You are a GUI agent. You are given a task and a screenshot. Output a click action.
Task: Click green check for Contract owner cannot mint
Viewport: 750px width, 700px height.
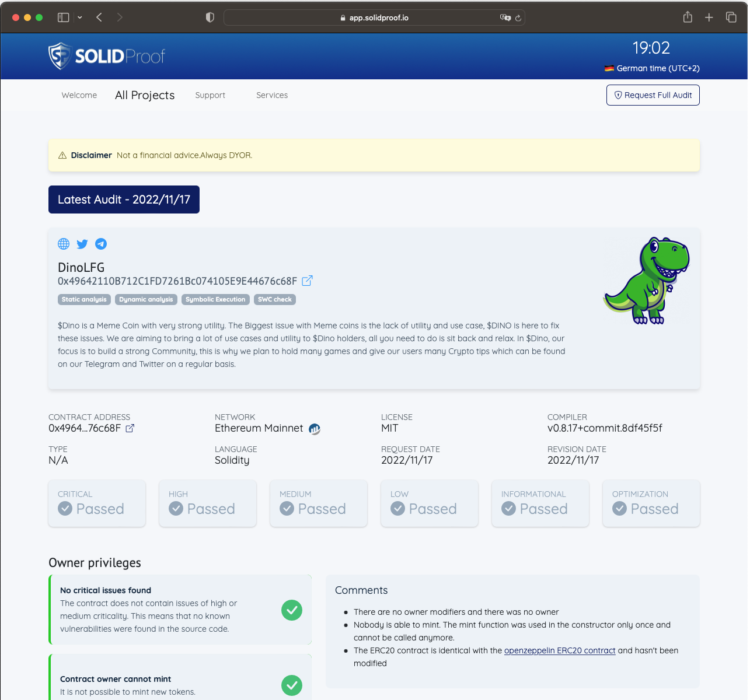[x=292, y=685]
